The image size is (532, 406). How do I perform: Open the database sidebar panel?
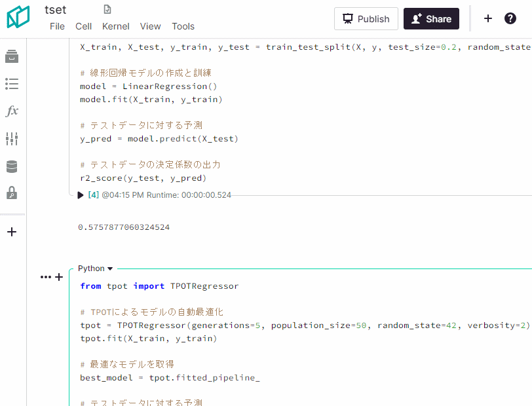(12, 166)
